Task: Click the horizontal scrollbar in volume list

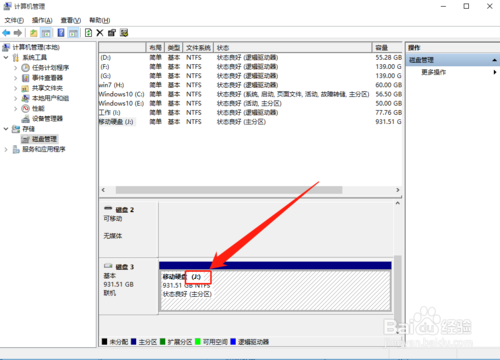Action: 229,190
